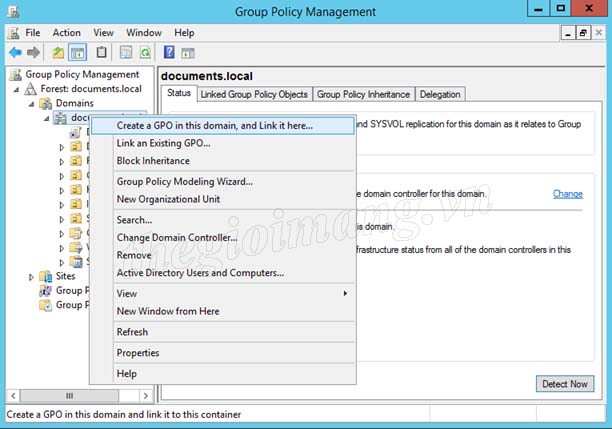Screen dimensions: 612x429
Task: Choose New Window from Here
Action: [x=223, y=311]
